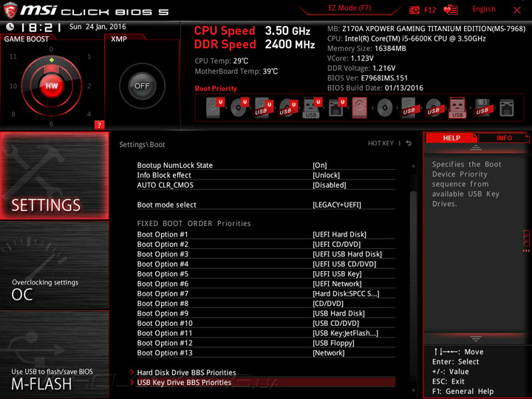The image size is (532, 399).
Task: Close the BIOS with the red X
Action: point(517,10)
